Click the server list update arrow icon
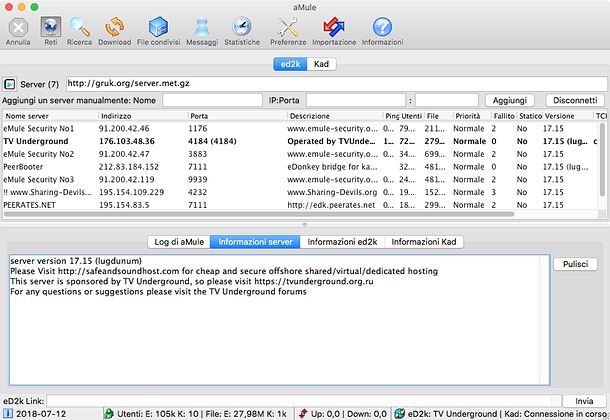Viewport: 610px width, 420px height. tap(9, 84)
